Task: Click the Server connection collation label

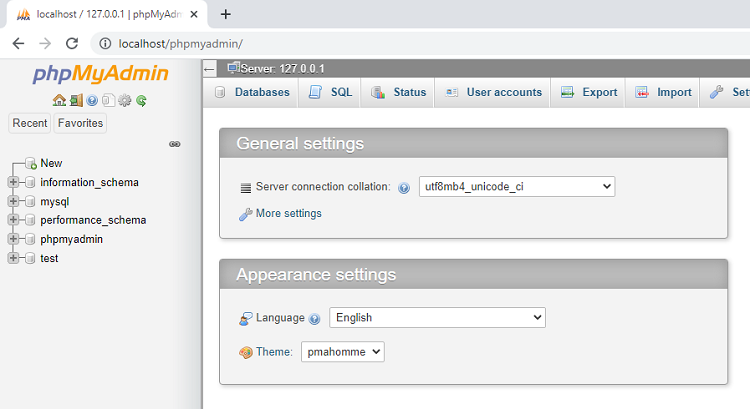Action: [x=323, y=187]
